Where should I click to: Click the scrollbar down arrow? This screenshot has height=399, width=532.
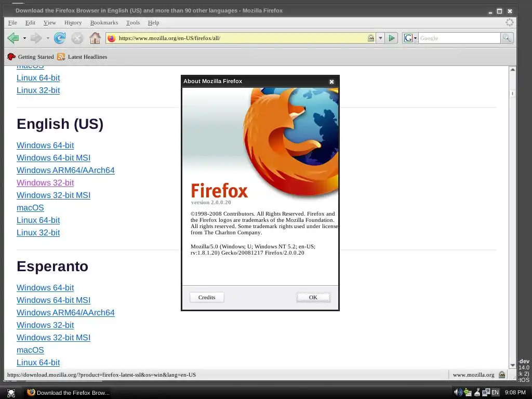pyautogui.click(x=513, y=365)
